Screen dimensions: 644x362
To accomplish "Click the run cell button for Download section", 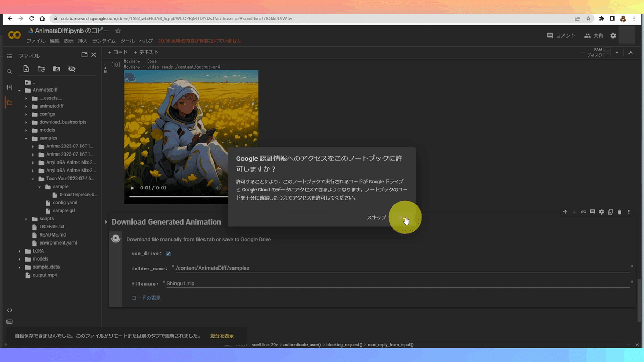I will pos(115,239).
